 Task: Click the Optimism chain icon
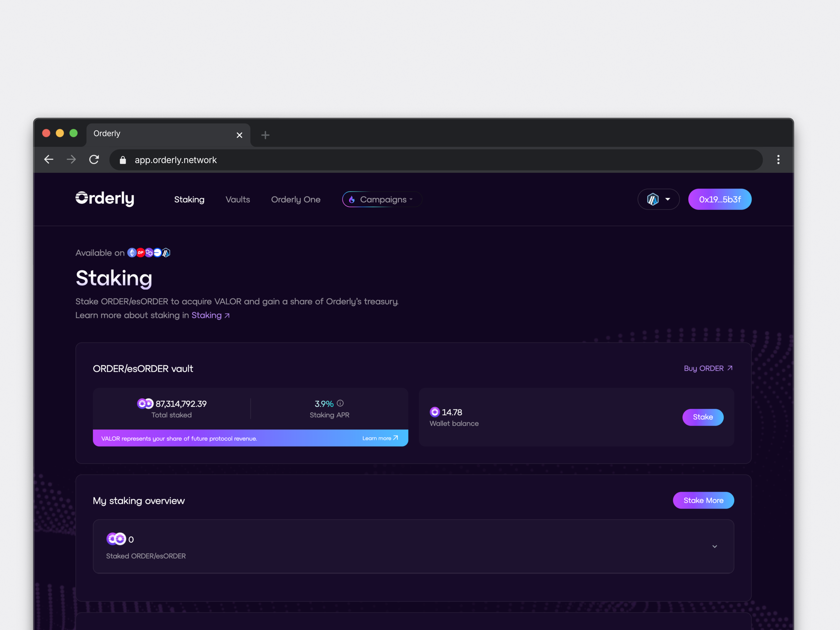coord(140,253)
